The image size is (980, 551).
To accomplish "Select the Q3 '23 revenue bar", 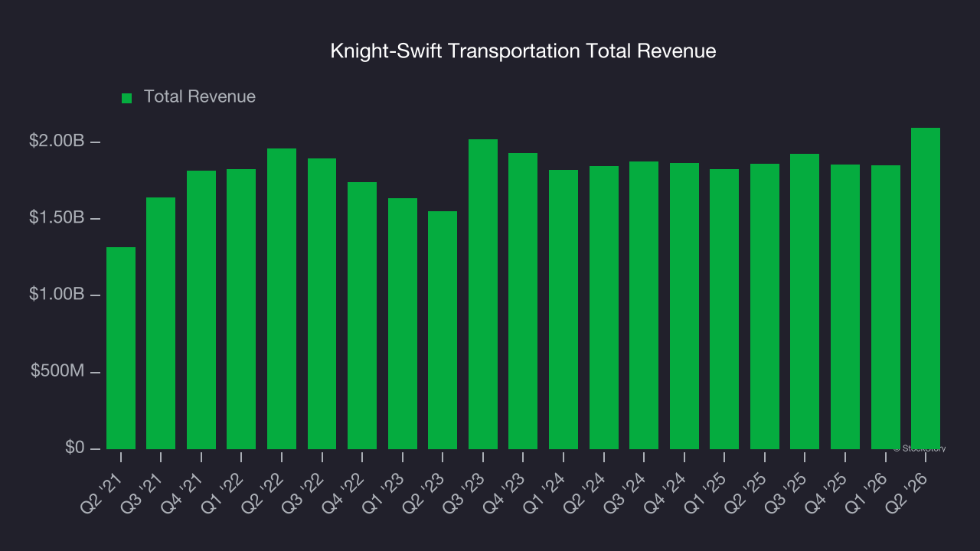I will (483, 294).
